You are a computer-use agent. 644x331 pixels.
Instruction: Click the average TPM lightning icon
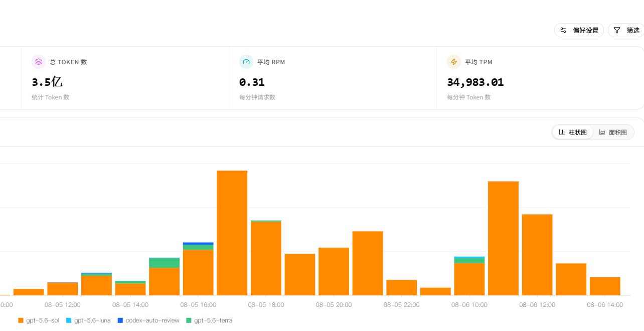point(454,62)
